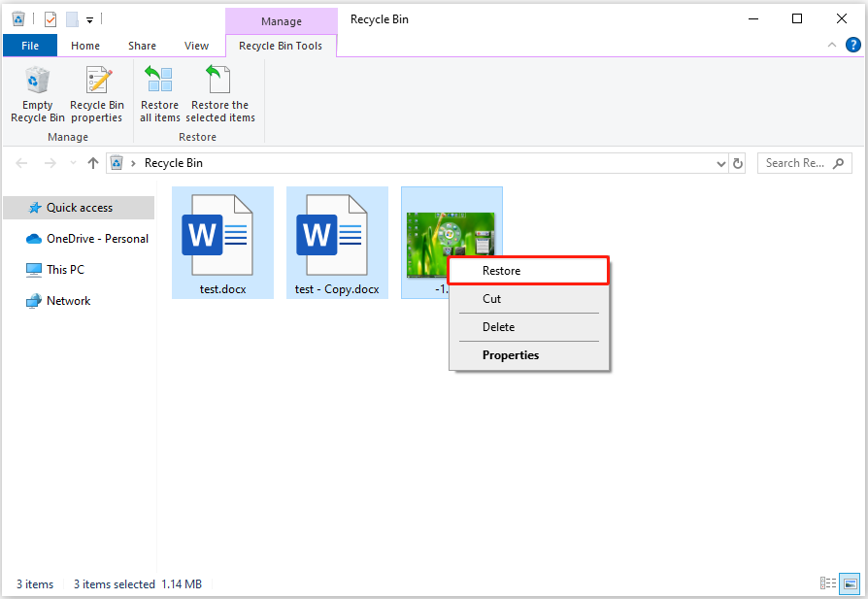Choose Cut from the context menu
The width and height of the screenshot is (868, 599).
[x=528, y=299]
